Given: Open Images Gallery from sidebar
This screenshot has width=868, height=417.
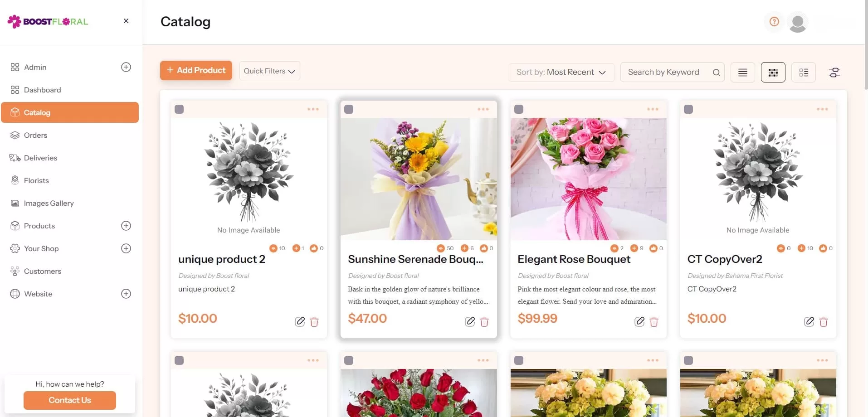Looking at the screenshot, I should (49, 203).
